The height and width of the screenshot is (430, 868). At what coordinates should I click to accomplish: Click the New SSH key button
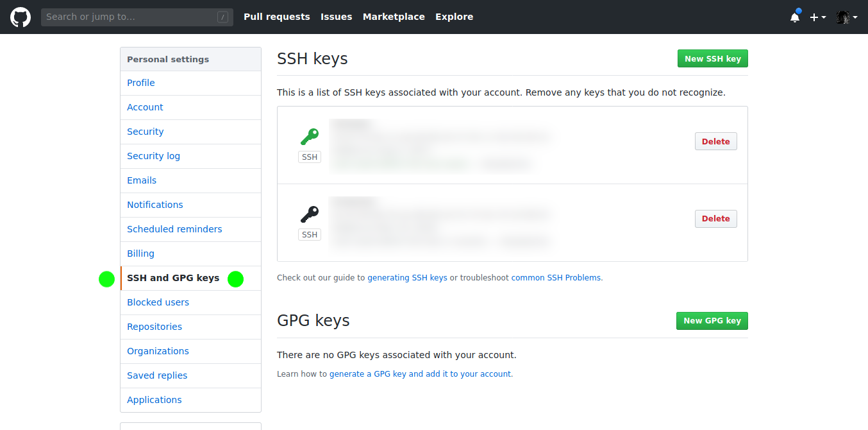712,58
